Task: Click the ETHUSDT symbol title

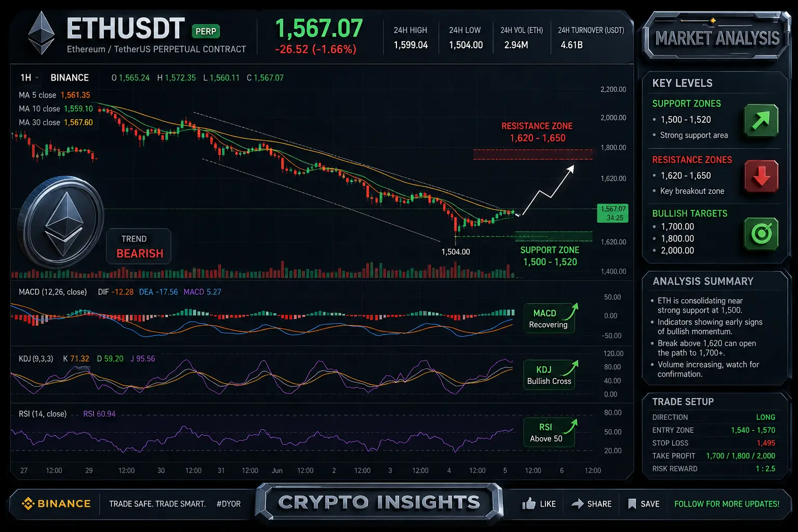Action: click(126, 29)
